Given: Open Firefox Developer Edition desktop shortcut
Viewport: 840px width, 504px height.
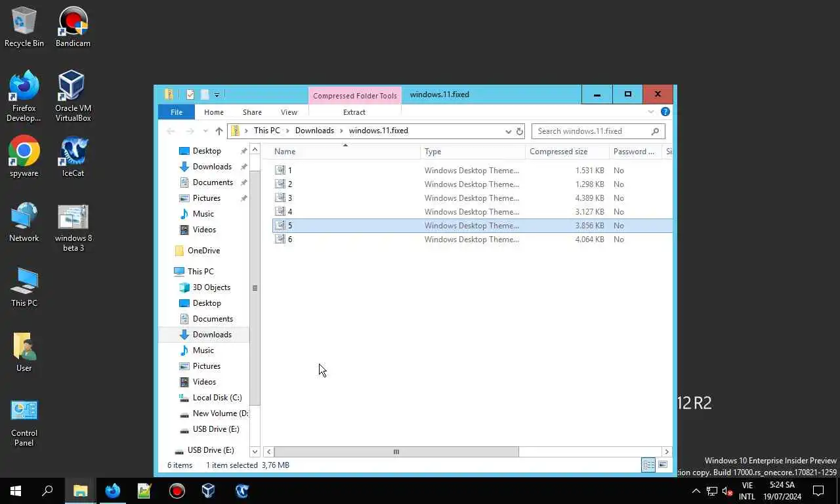Looking at the screenshot, I should click(x=24, y=96).
